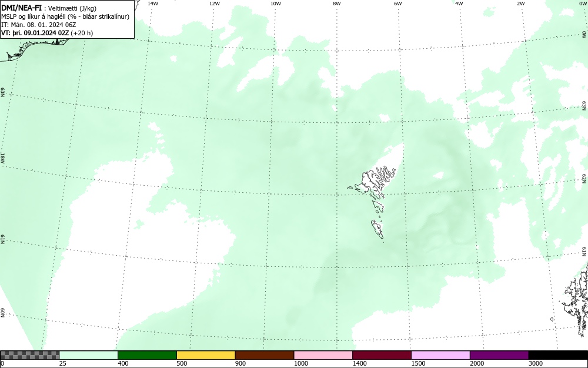
Task: Pick the lavender 1500–2000 legend swatch
Action: point(440,355)
